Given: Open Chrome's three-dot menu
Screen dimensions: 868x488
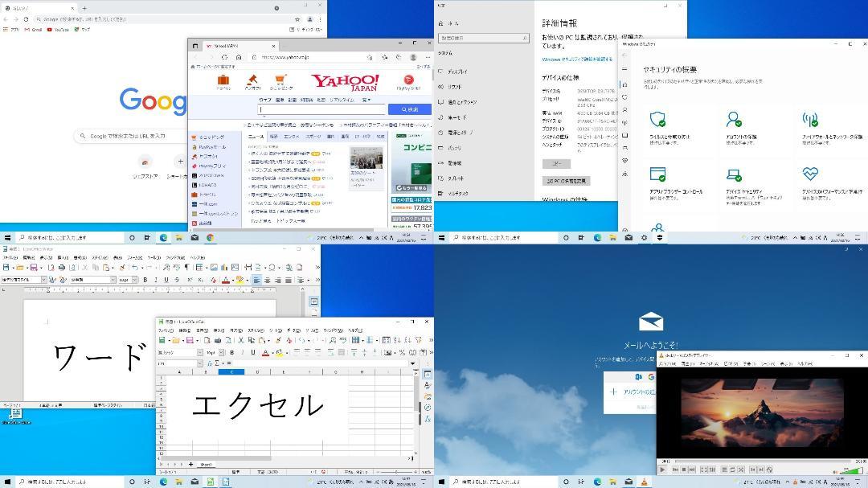Looking at the screenshot, I should coord(320,18).
